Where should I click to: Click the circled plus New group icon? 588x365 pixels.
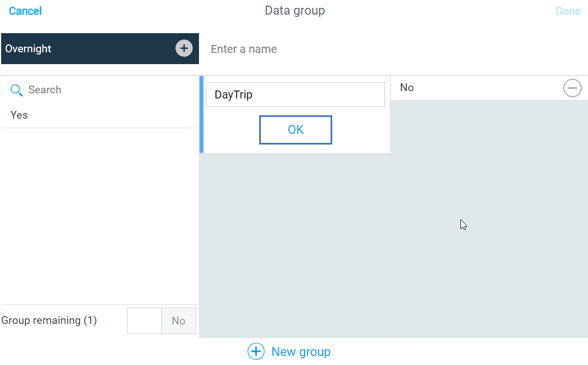(256, 352)
